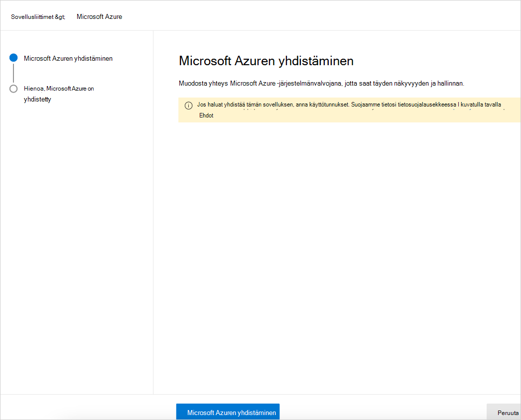This screenshot has width=521, height=420.
Task: Click the info icon in the yellow banner
Action: (189, 106)
